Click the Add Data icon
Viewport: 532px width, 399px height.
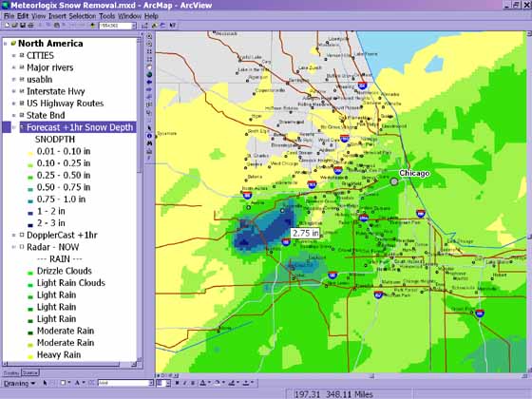point(93,26)
